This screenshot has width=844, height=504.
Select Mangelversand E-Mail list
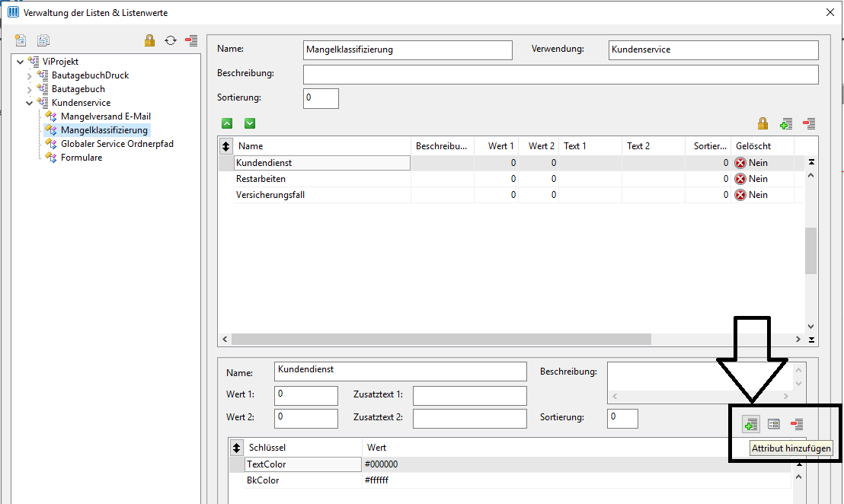click(x=105, y=116)
